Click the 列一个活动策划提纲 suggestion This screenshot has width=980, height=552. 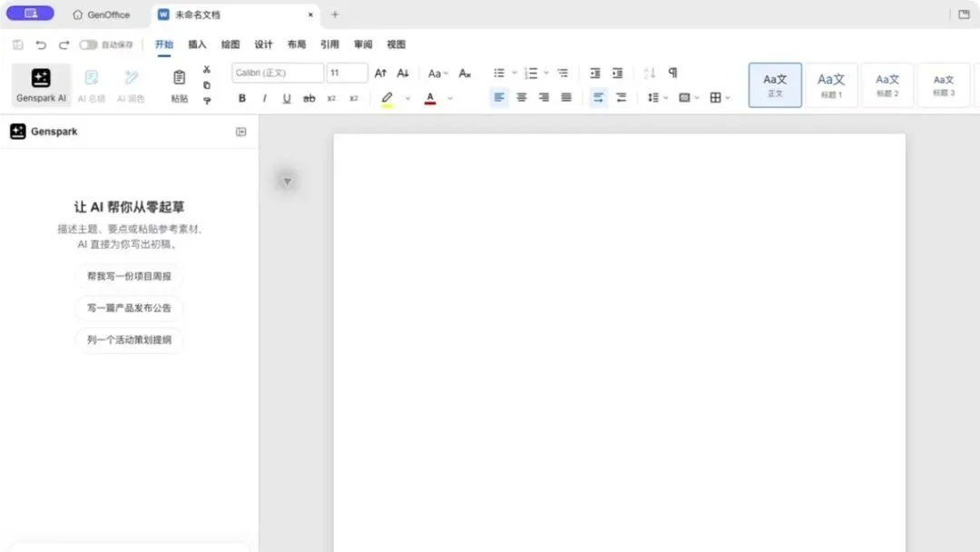pos(129,340)
